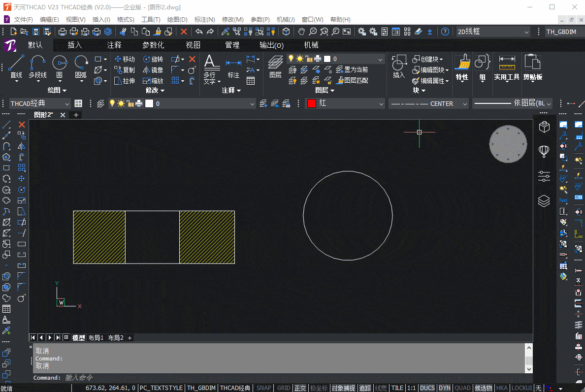Click the Move (移动) modify tool
Screen dimensions: 585x392
pos(125,59)
